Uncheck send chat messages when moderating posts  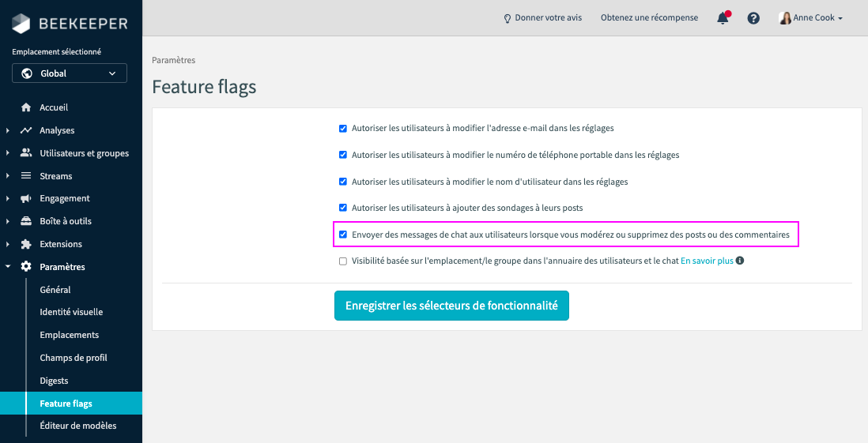point(342,235)
